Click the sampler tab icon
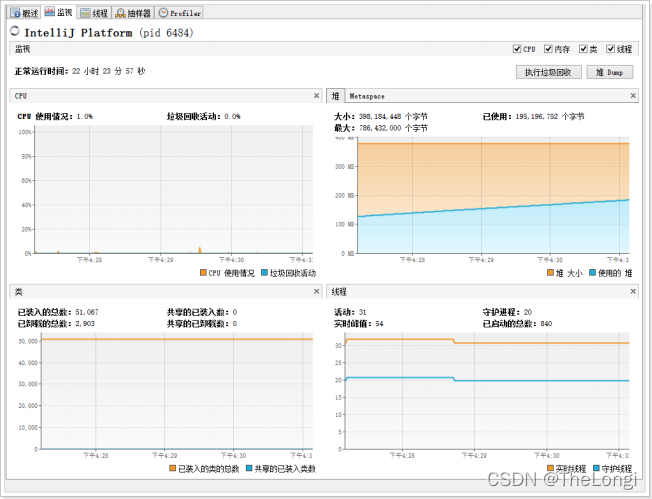 tap(120, 13)
